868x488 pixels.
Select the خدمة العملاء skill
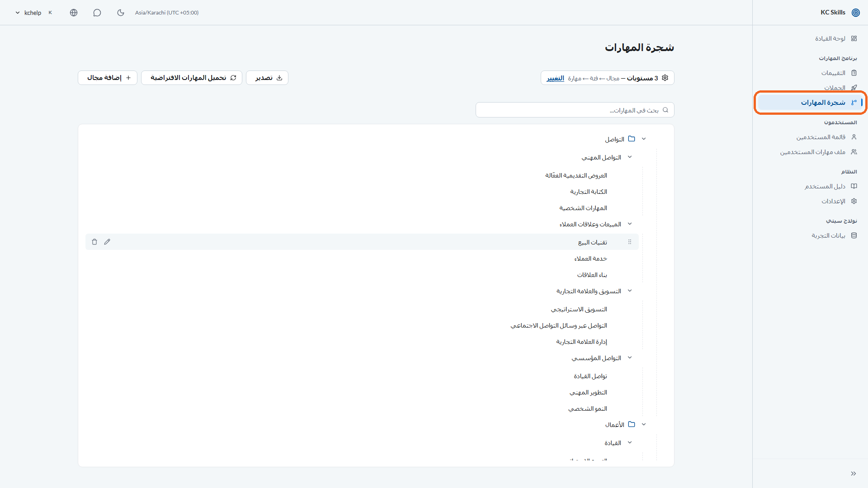[590, 258]
